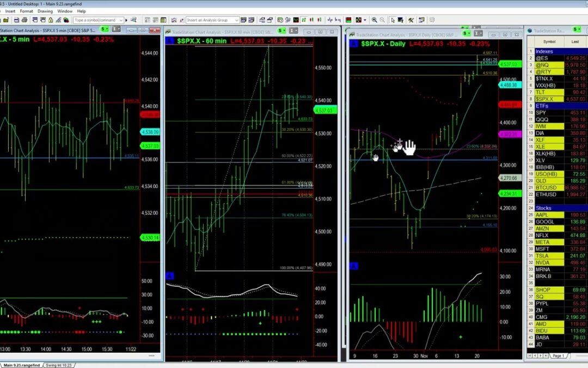Open the Help menu
The width and height of the screenshot is (588, 368).
(x=81, y=11)
